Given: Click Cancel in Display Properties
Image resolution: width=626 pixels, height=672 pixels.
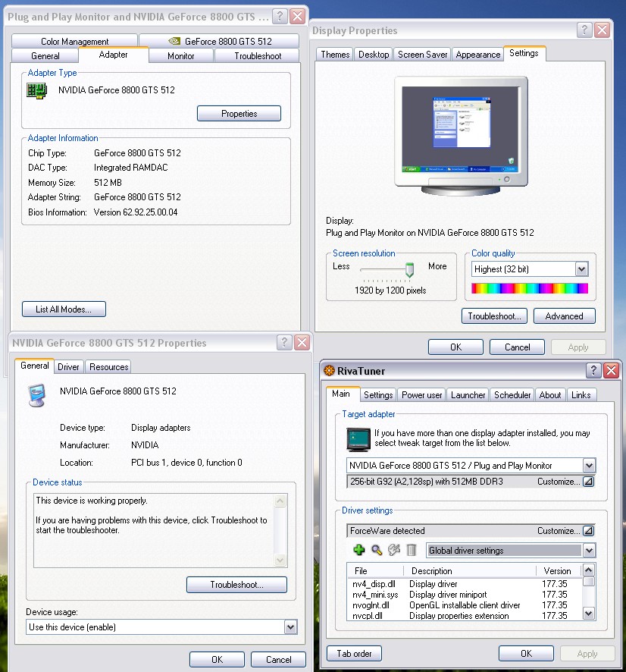Looking at the screenshot, I should [517, 347].
